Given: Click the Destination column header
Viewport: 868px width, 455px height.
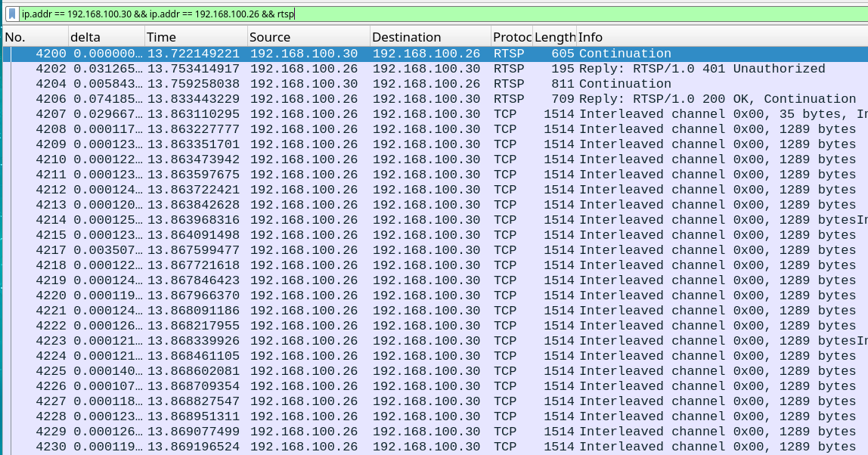Looking at the screenshot, I should (429, 37).
